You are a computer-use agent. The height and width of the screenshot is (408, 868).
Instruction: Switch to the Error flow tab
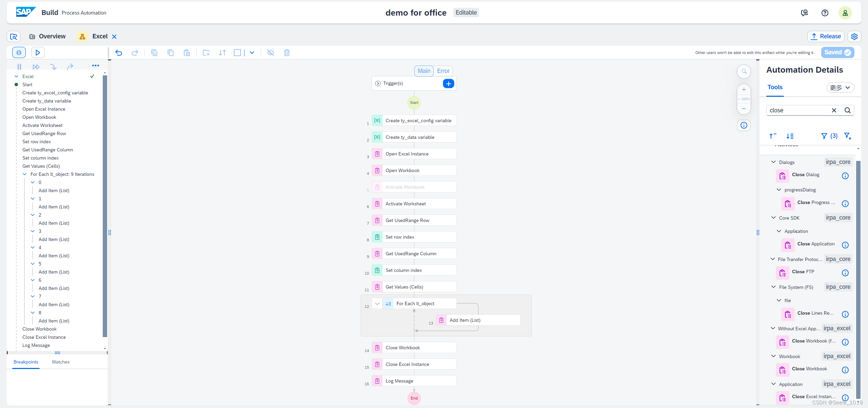tap(443, 71)
